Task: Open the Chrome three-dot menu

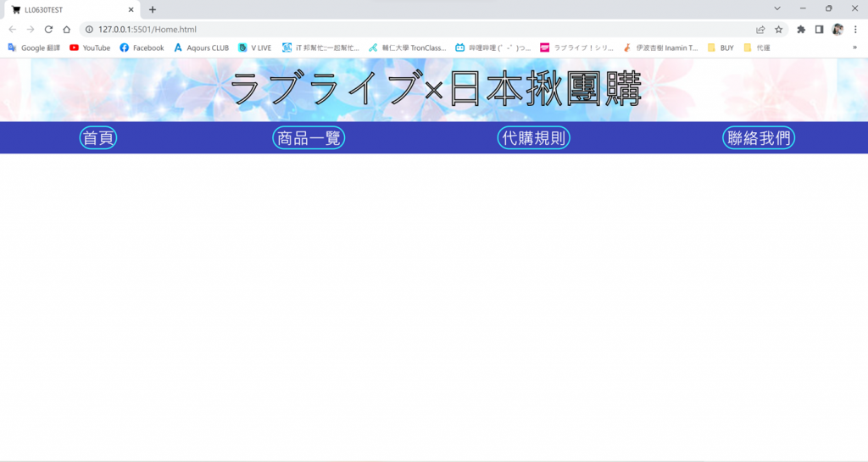Action: click(x=855, y=30)
